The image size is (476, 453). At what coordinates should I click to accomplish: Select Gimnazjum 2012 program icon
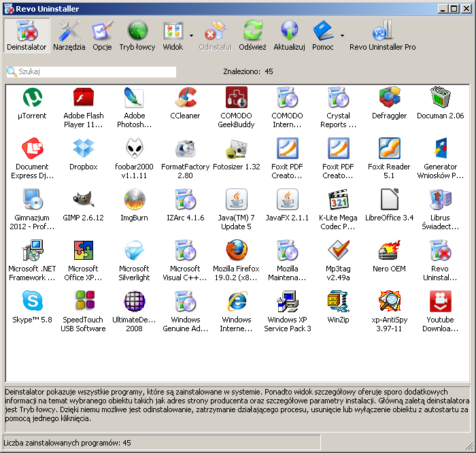[x=32, y=200]
